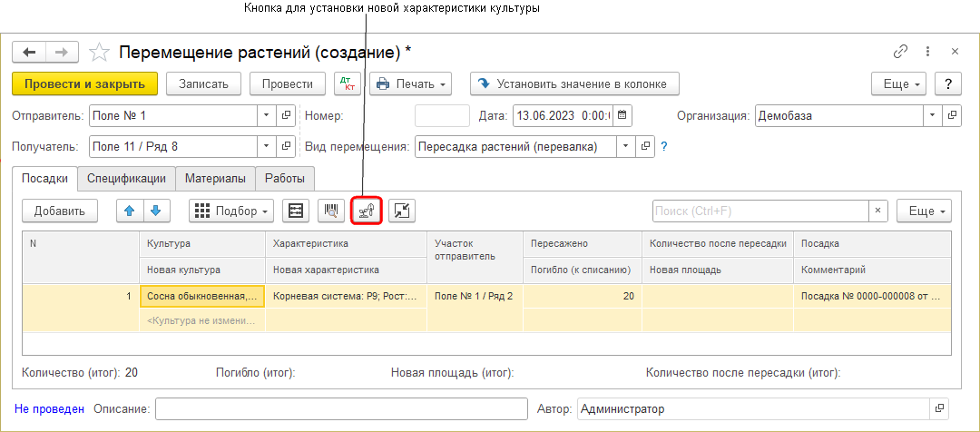This screenshot has height=432, width=980.
Task: Move row up with blue up arrow
Action: (130, 211)
